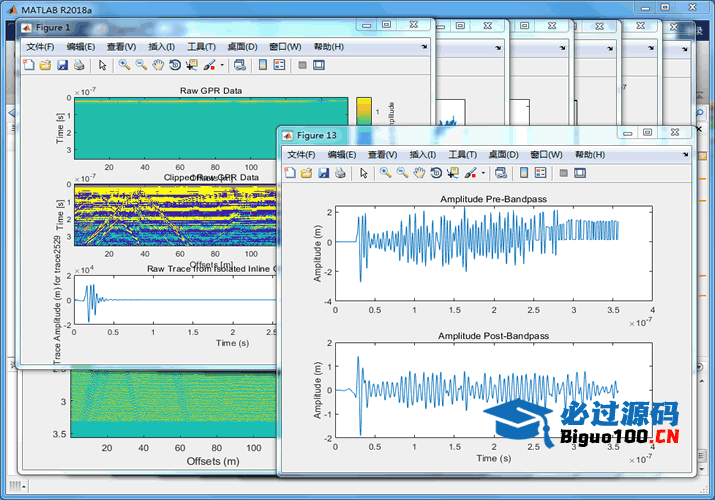The image size is (715, 500).
Task: Select Rotate 3D tool in Figure 1
Action: coord(175,65)
